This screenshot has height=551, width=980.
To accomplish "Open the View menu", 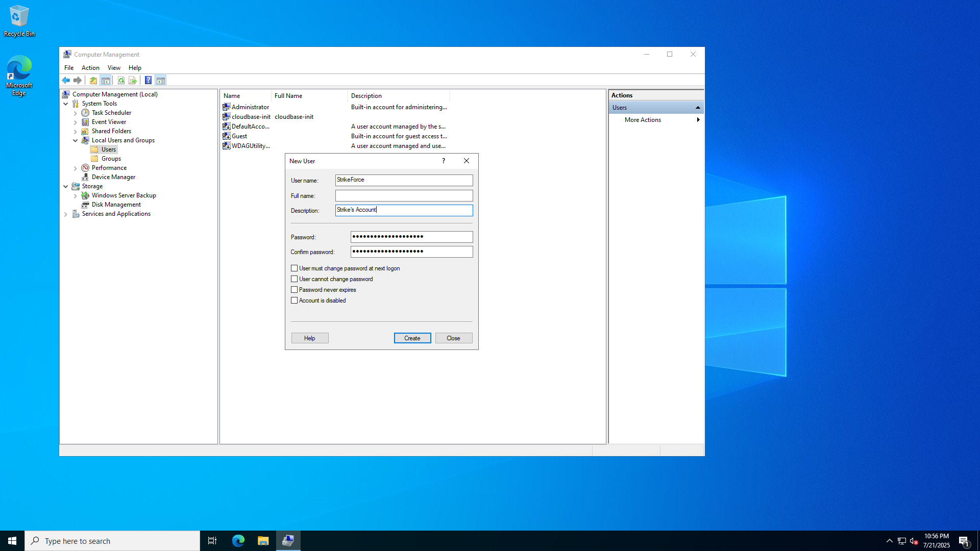I will point(114,68).
